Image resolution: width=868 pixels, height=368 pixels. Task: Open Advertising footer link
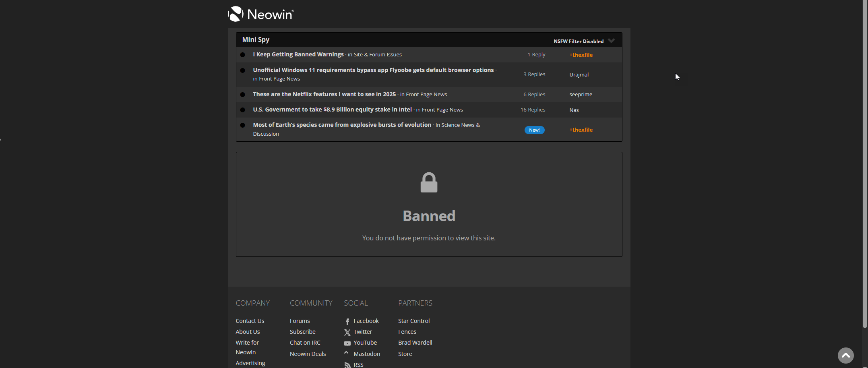[250, 363]
